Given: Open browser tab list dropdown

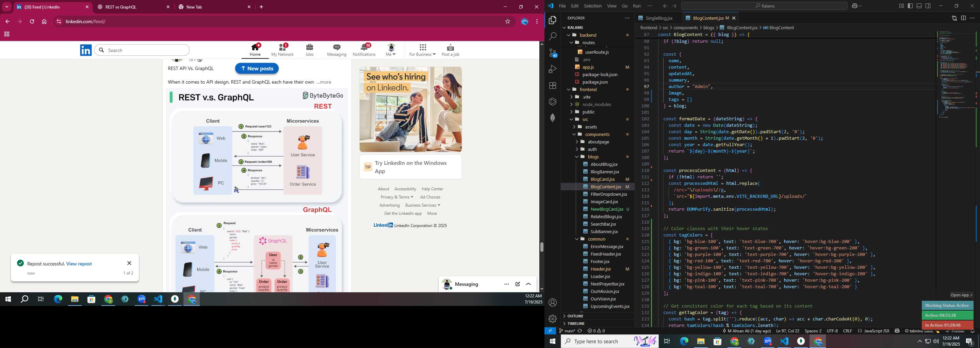Looking at the screenshot, I should pyautogui.click(x=7, y=7).
